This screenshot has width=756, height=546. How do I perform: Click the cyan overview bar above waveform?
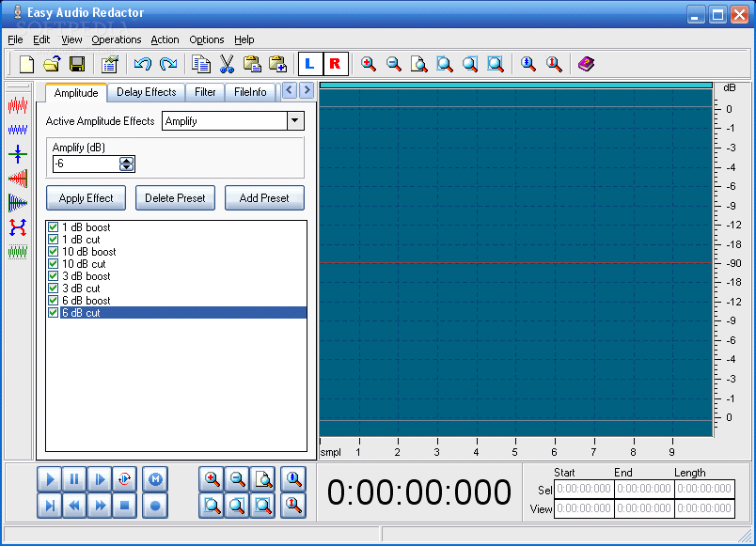tap(516, 86)
